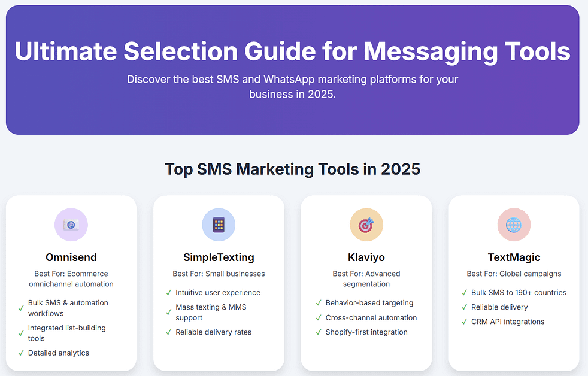This screenshot has height=376, width=588.
Task: Click the Klaviyo target bullseye icon
Action: [366, 225]
